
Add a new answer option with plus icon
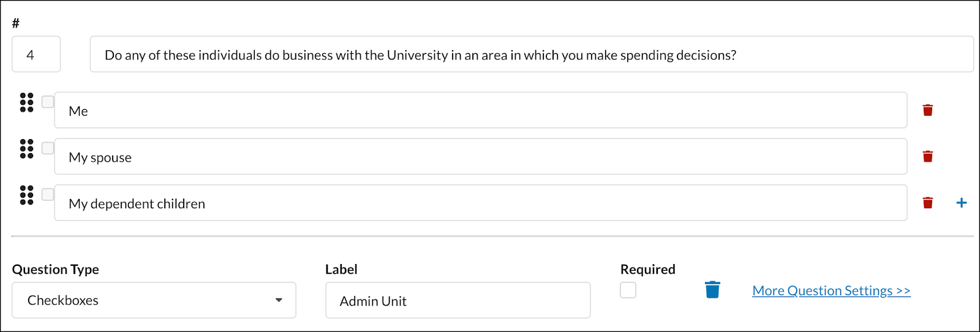(x=962, y=203)
